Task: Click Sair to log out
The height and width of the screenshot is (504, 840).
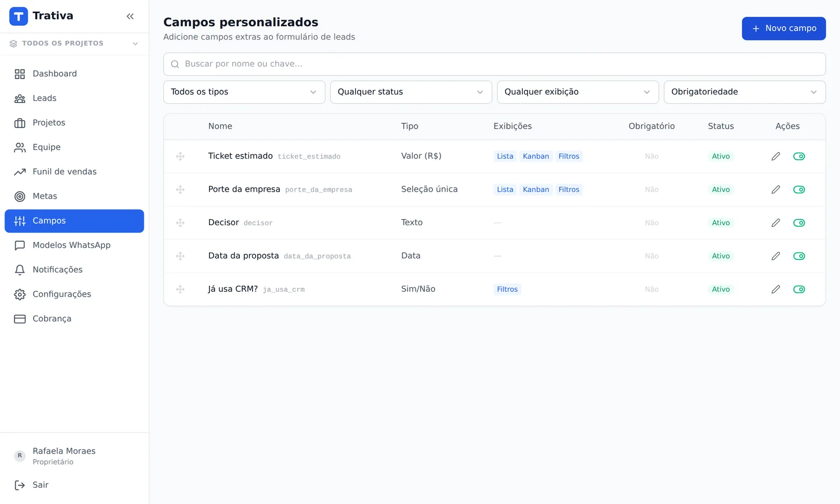Action: click(74, 485)
